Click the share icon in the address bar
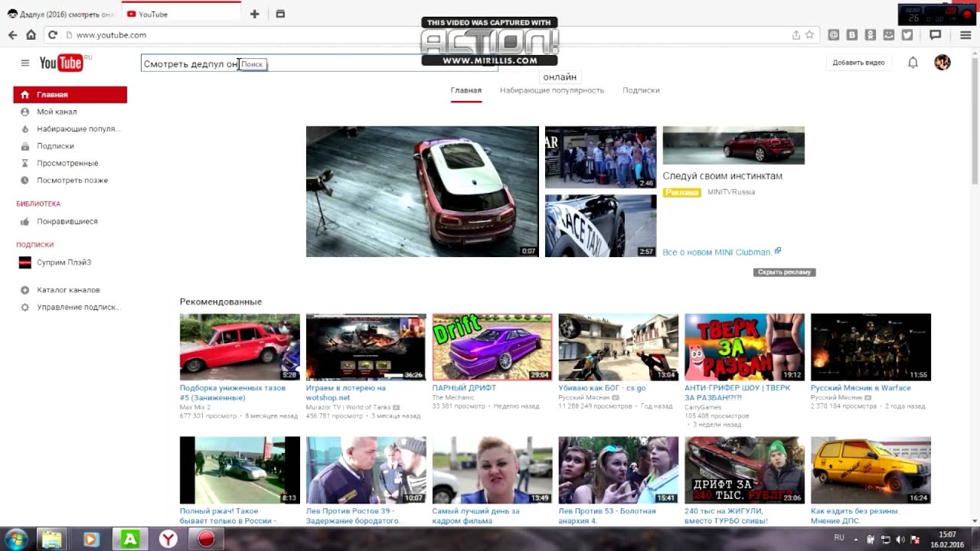This screenshot has height=551, width=980. coord(796,34)
